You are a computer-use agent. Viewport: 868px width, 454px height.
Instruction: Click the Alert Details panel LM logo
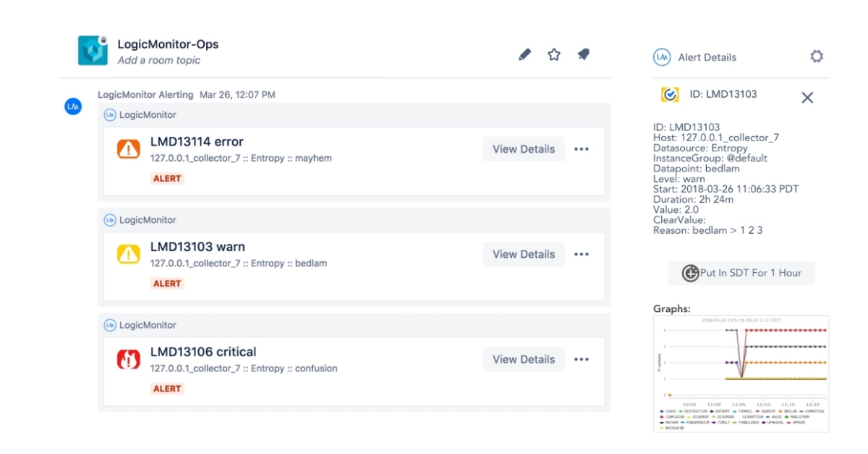click(x=661, y=57)
